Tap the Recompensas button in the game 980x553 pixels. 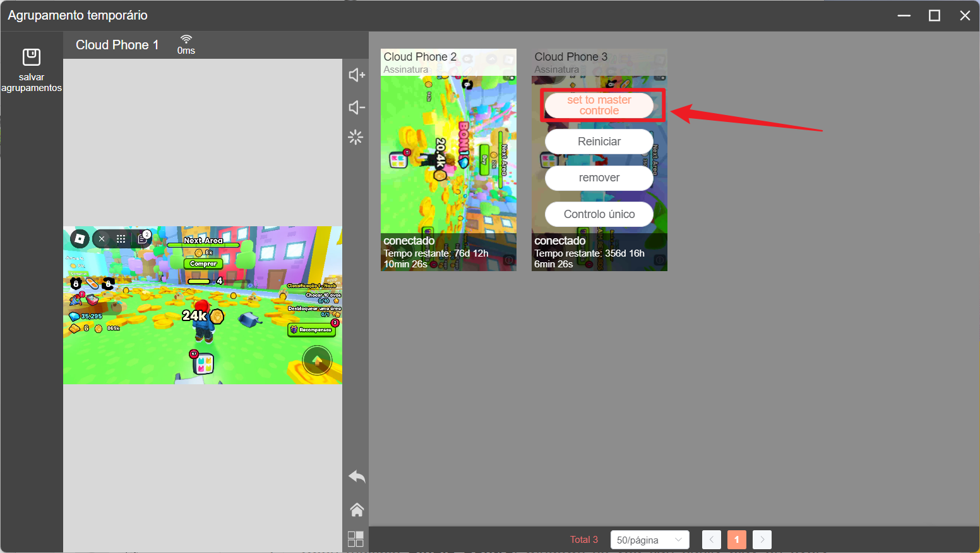(x=313, y=329)
